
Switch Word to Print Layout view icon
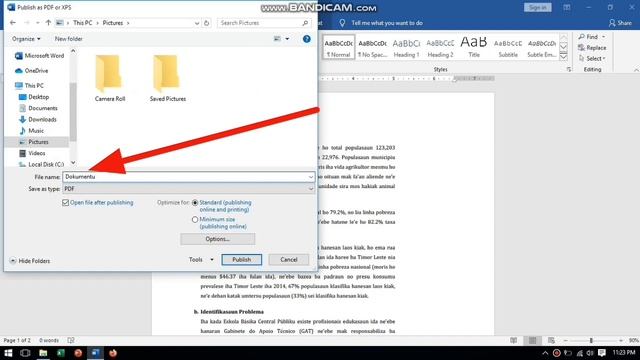point(532,340)
